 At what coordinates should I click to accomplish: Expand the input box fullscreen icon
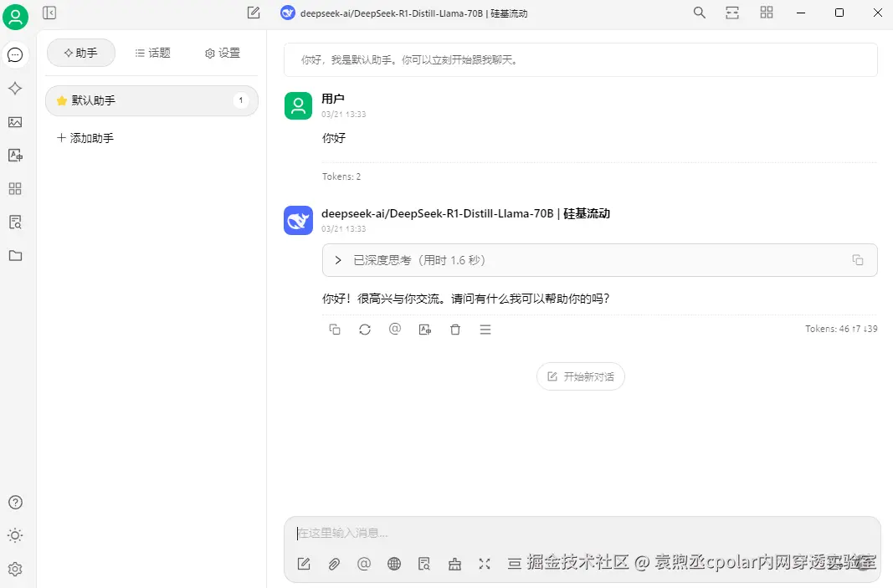(485, 564)
